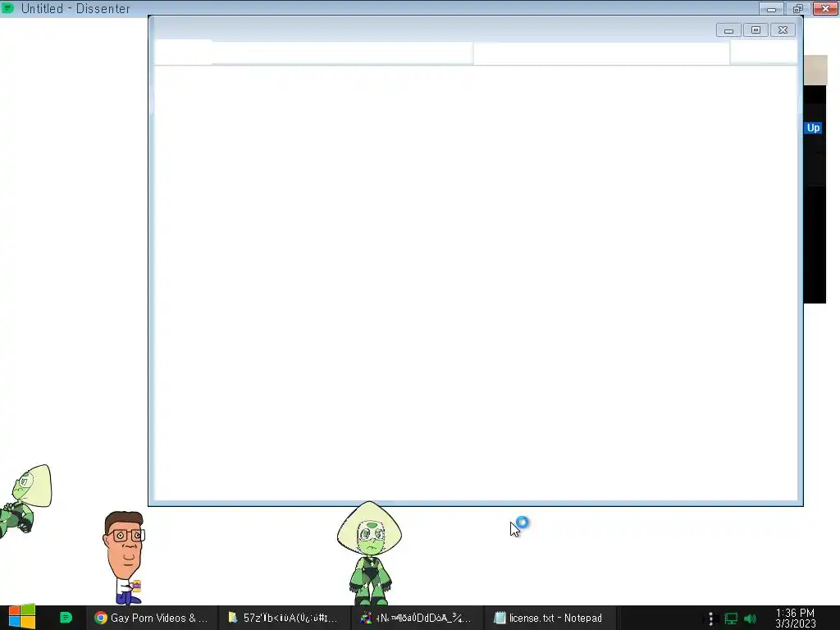Click the Hank Hill character with glasses
Screen dimensions: 840x630
[125, 557]
